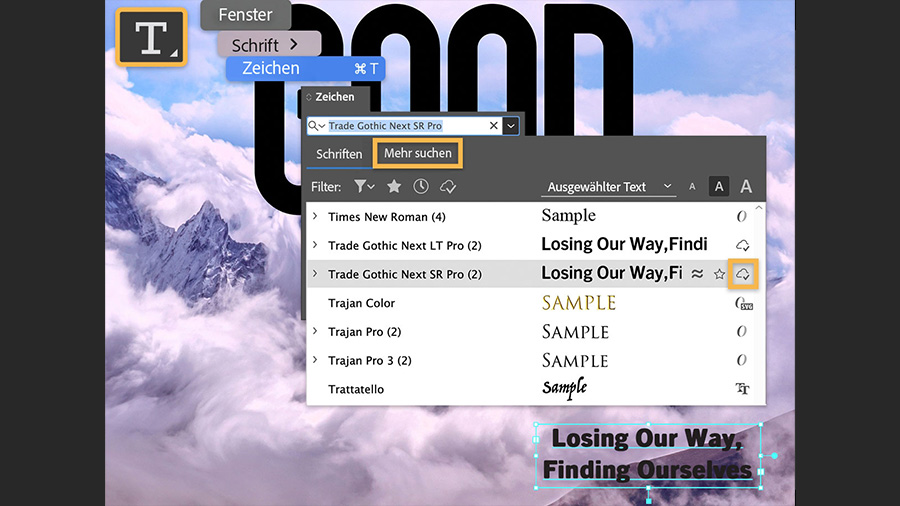Viewport: 900px width, 506px height.
Task: Favorite Trade Gothic Next SR Pro star
Action: coord(719,274)
